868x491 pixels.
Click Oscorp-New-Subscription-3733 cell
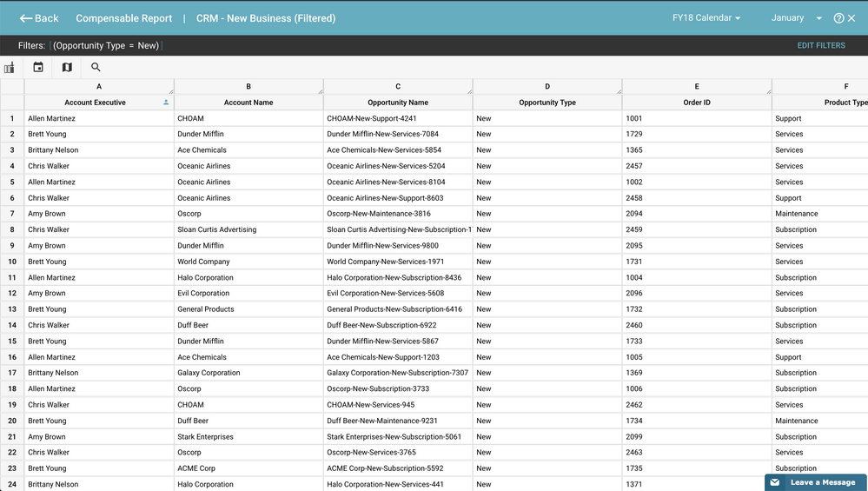coord(398,389)
